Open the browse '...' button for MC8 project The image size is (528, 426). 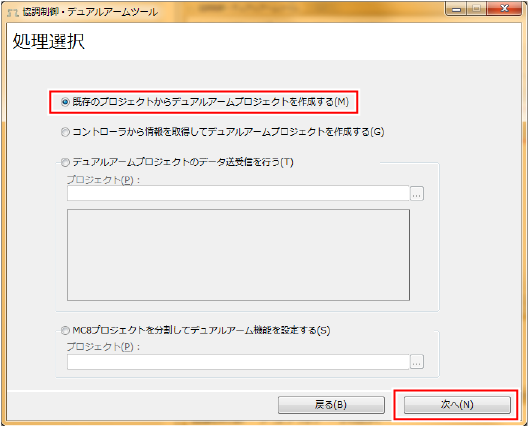(x=417, y=362)
